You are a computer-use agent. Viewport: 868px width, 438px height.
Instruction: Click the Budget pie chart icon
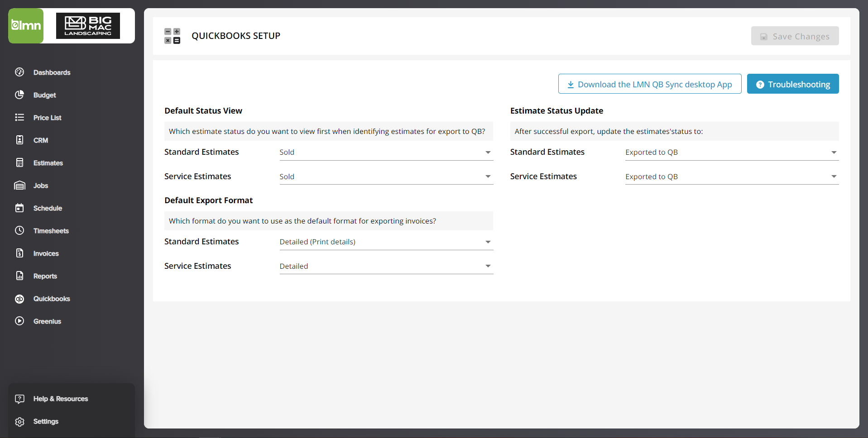19,95
